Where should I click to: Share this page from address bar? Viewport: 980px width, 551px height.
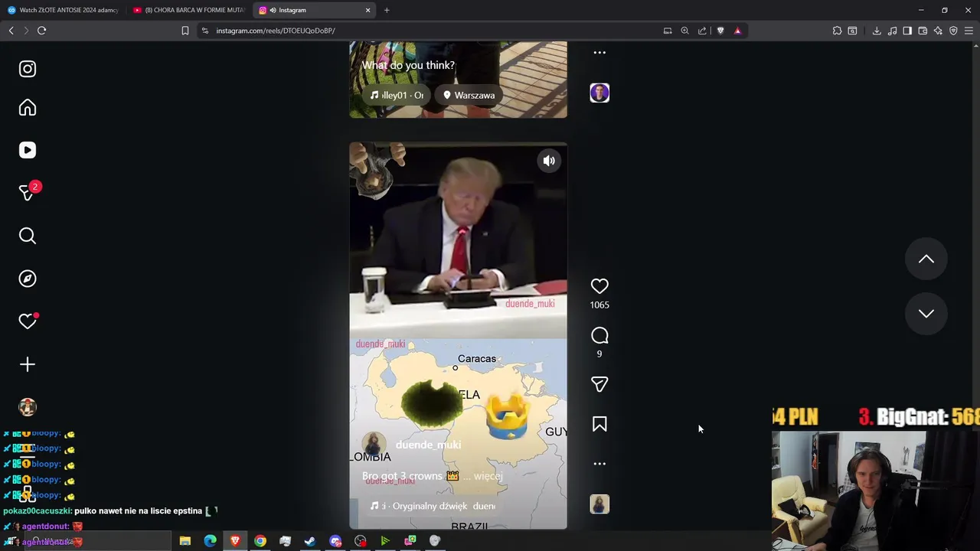point(702,31)
